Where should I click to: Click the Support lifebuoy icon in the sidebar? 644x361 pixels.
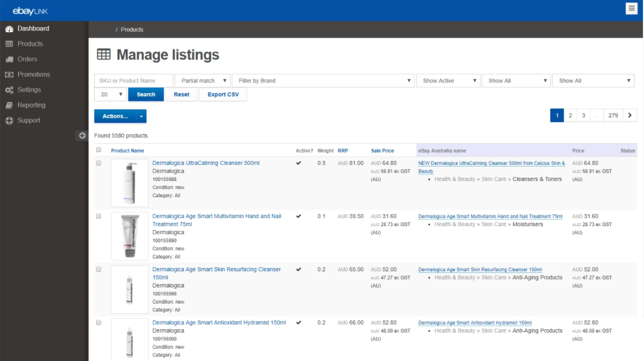[9, 120]
